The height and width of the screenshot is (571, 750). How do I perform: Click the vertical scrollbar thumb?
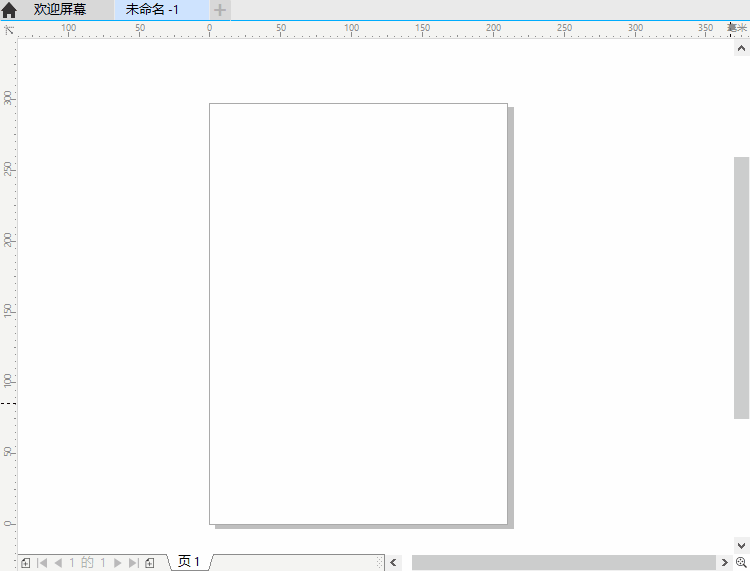coord(741,287)
